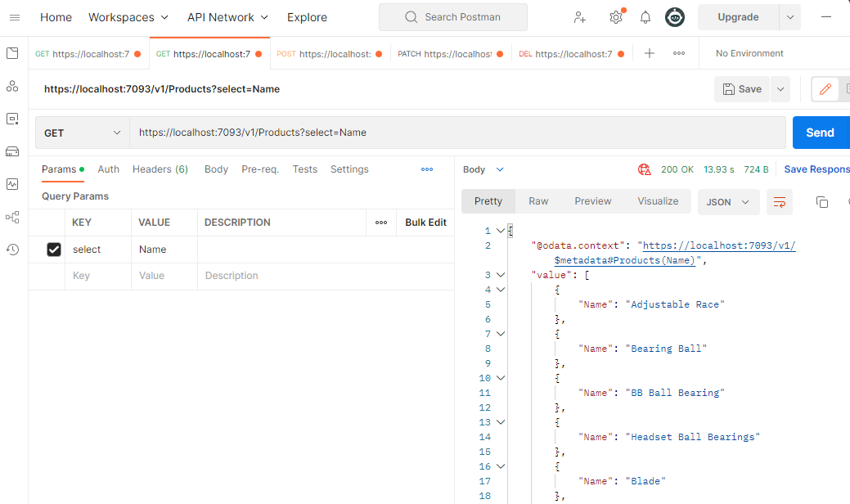Collapse JSON line 1 root object

501,231
